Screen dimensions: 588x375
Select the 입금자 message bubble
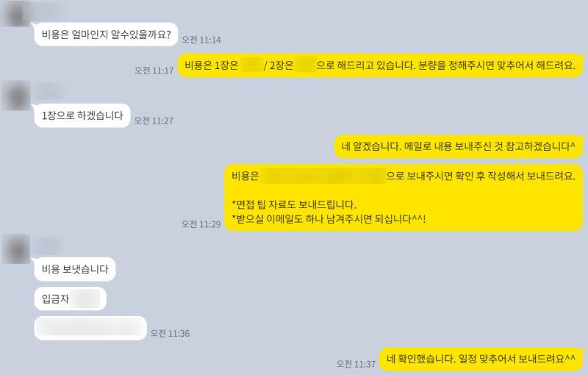70,299
